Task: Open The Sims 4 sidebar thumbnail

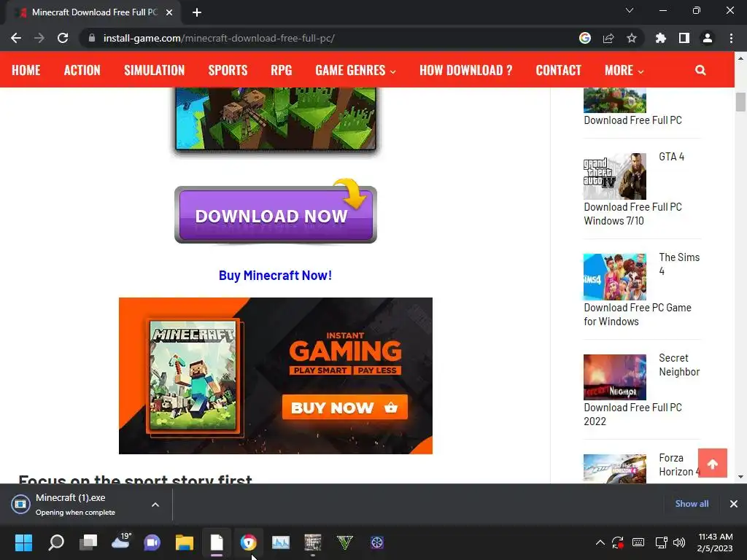Action: click(x=614, y=276)
